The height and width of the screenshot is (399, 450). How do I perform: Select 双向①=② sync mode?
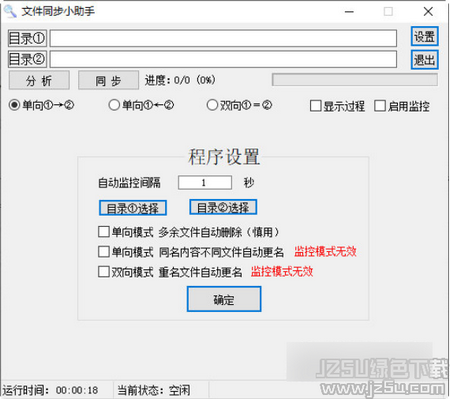[239, 105]
